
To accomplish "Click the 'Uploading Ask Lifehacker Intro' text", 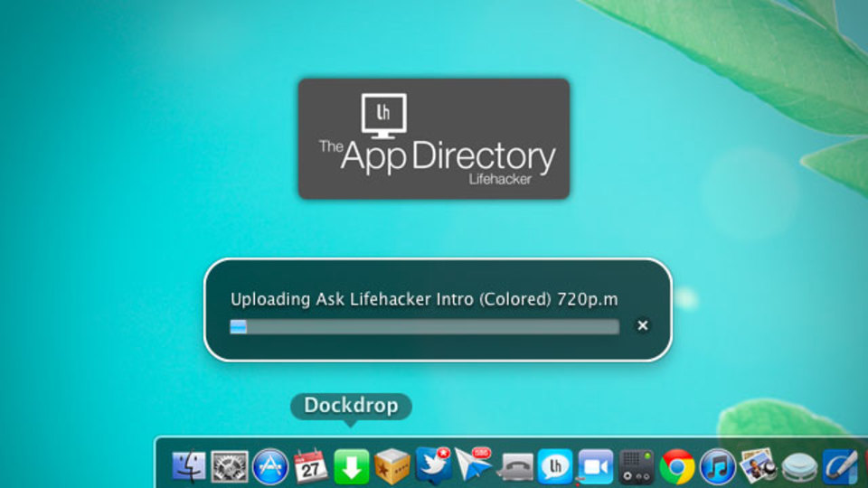I will (x=424, y=299).
